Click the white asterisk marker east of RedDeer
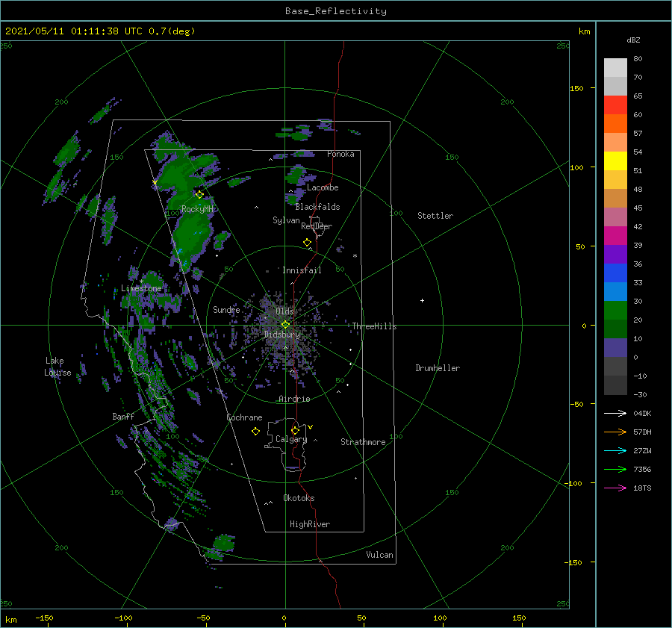 [x=355, y=256]
